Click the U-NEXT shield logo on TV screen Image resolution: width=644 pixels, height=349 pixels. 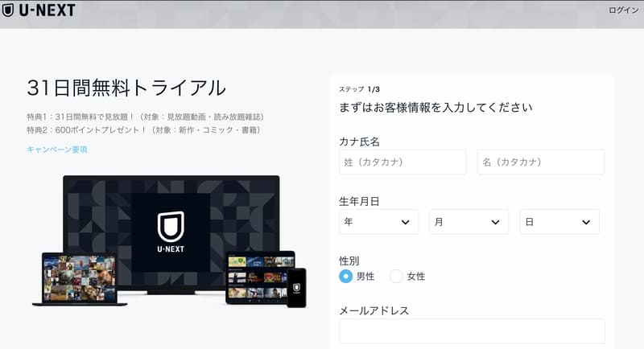pos(171,226)
